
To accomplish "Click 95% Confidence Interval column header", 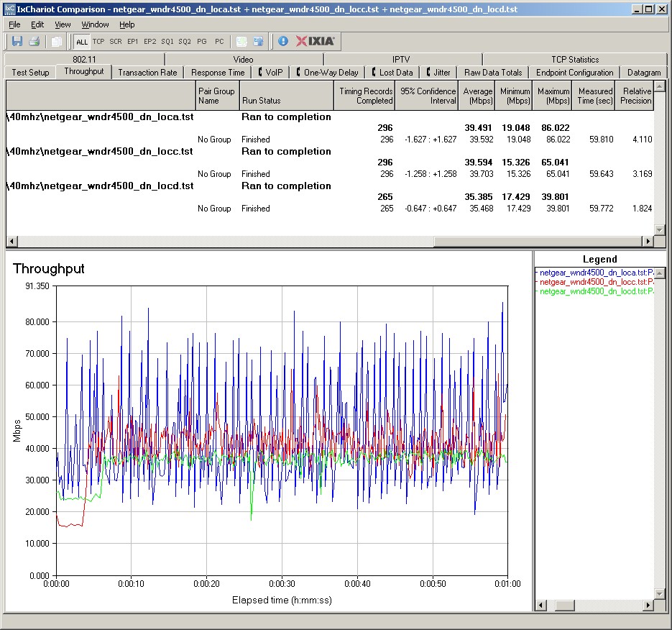I will (x=426, y=96).
